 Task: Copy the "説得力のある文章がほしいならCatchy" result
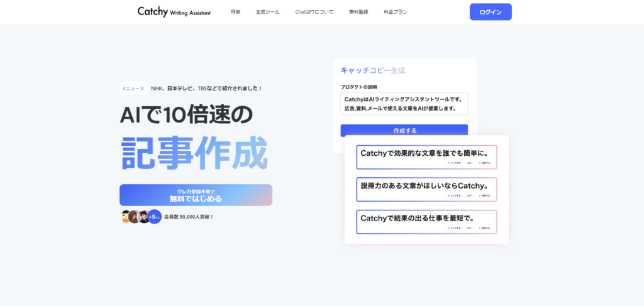(470, 195)
